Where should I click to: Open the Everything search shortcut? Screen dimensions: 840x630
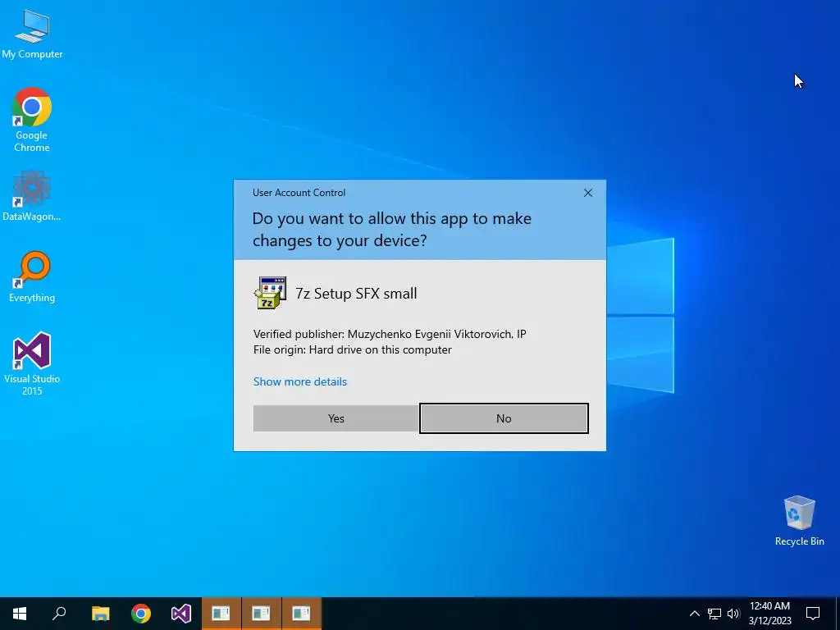pos(32,276)
